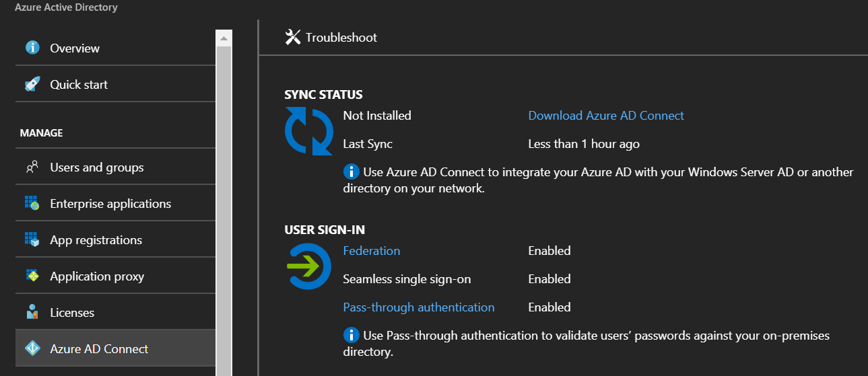
Task: Follow the Download Azure AD Connect link
Action: pos(606,116)
